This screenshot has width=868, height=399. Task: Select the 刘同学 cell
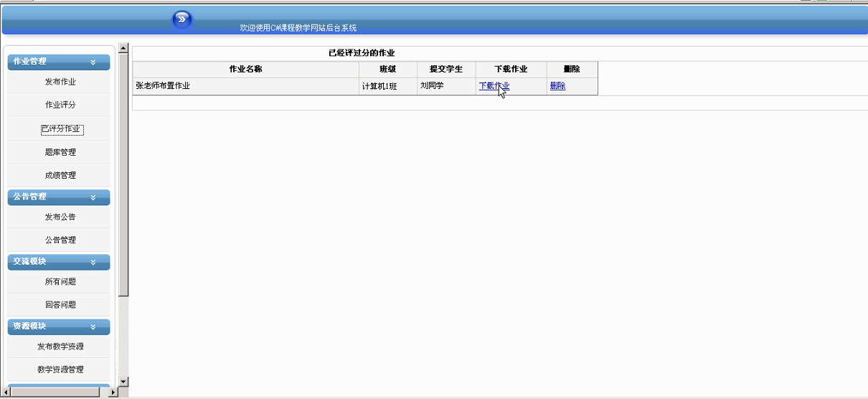446,86
